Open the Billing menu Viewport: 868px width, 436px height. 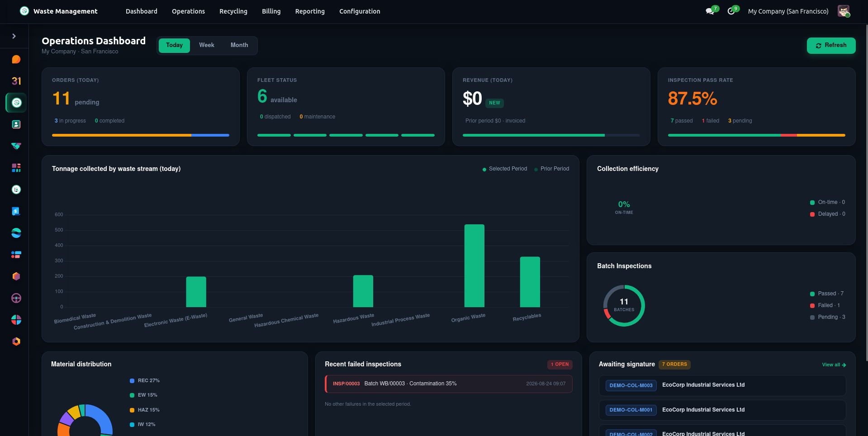(x=271, y=11)
